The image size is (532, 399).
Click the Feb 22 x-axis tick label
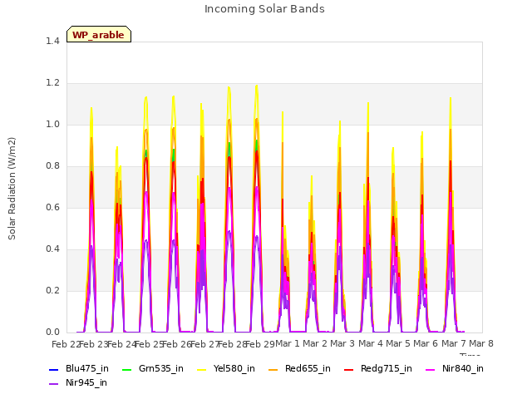pyautogui.click(x=66, y=344)
